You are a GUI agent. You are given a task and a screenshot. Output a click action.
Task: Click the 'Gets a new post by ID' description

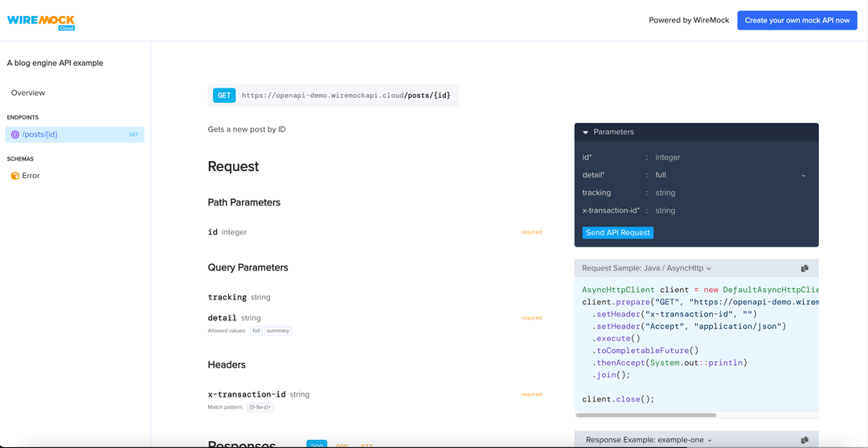click(247, 129)
